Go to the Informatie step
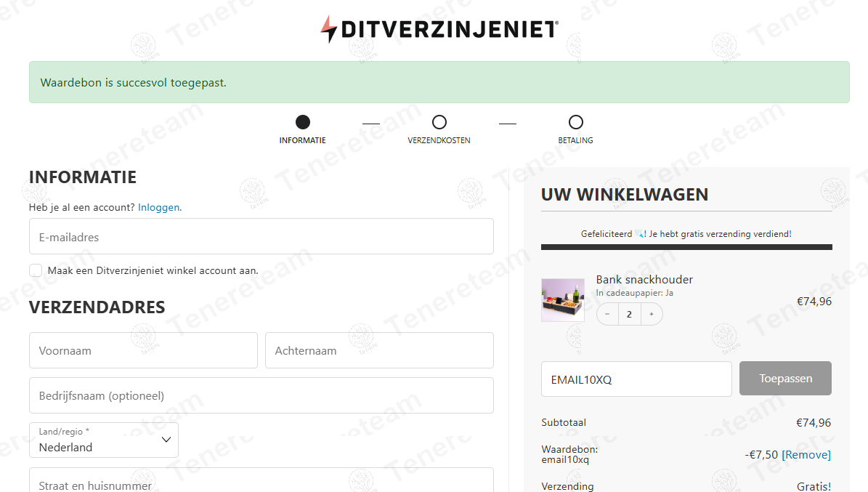This screenshot has height=492, width=868. pyautogui.click(x=303, y=129)
